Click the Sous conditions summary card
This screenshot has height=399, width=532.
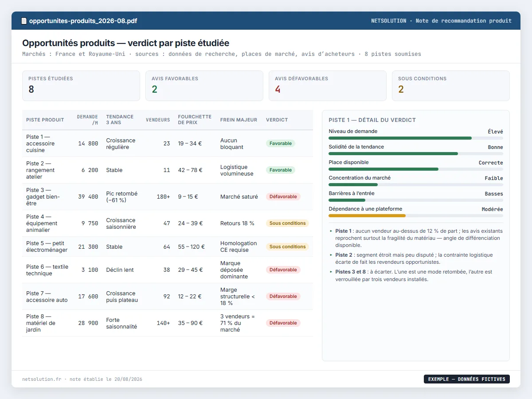tap(451, 86)
